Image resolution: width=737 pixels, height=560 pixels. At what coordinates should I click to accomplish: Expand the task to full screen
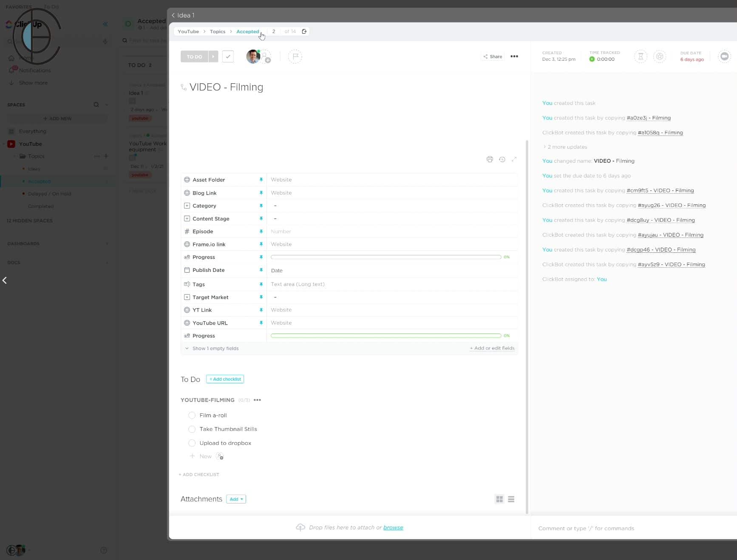coord(514,159)
